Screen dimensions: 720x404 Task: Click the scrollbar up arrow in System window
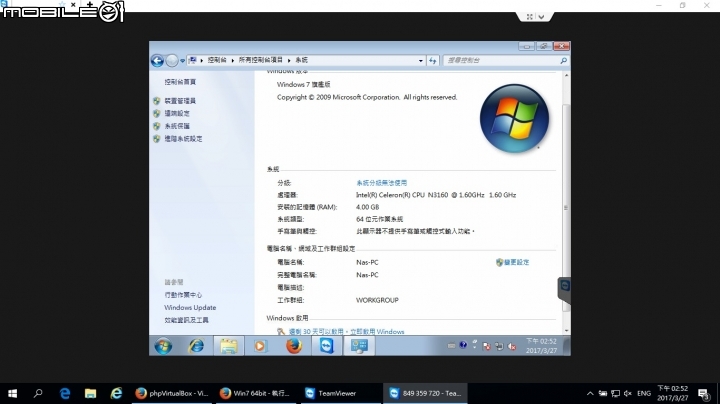[566, 75]
